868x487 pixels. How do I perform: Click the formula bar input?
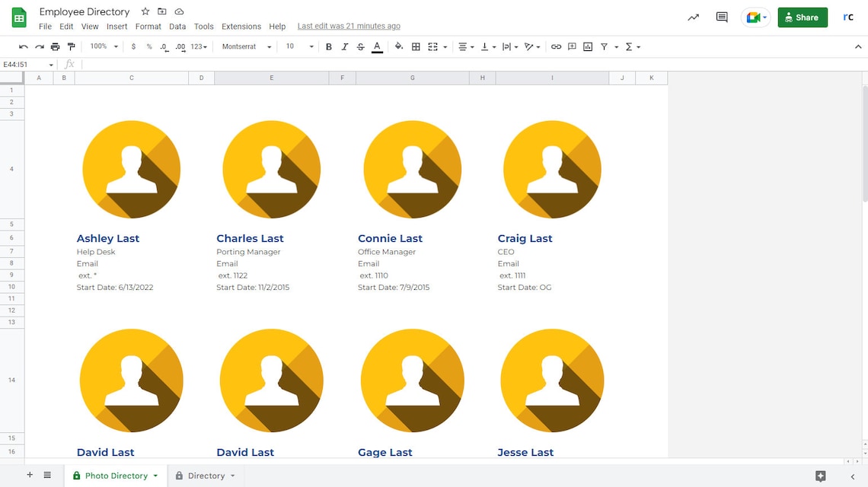tap(471, 64)
